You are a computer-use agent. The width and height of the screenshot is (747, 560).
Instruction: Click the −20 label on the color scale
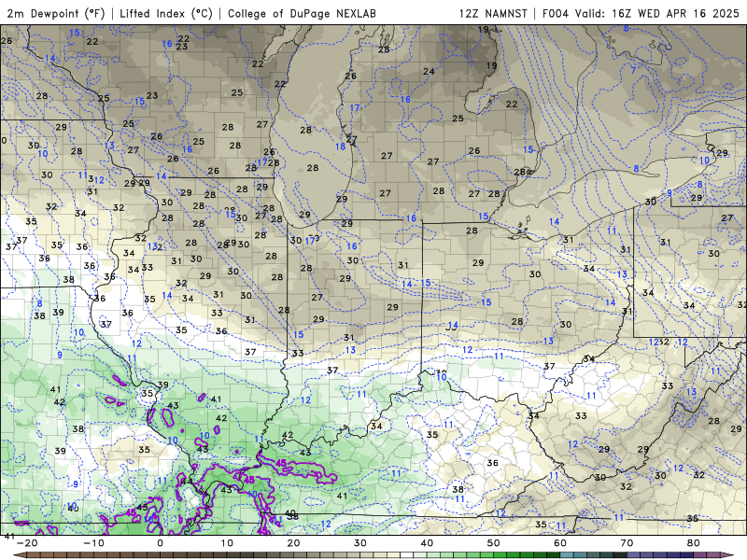[27, 543]
